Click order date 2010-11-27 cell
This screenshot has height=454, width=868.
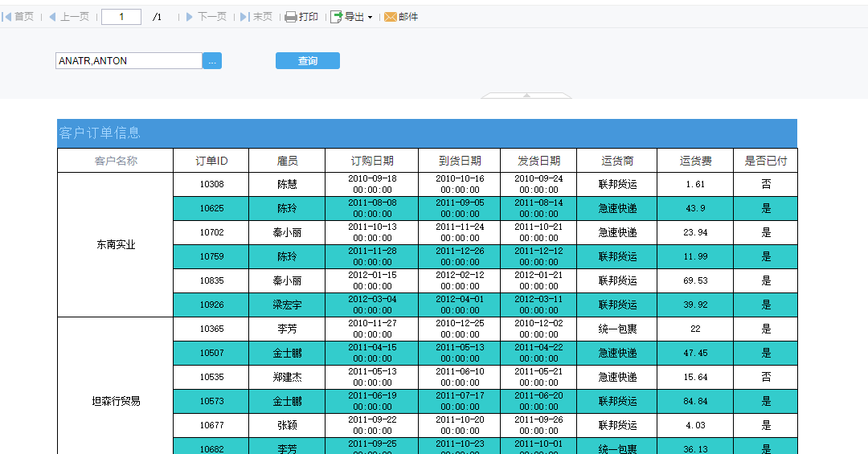pyautogui.click(x=372, y=329)
